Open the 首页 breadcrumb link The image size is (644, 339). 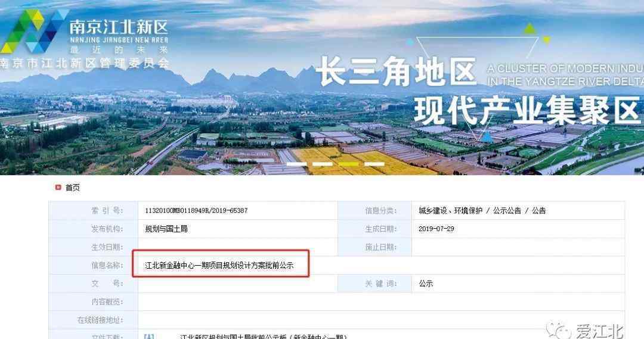point(73,188)
